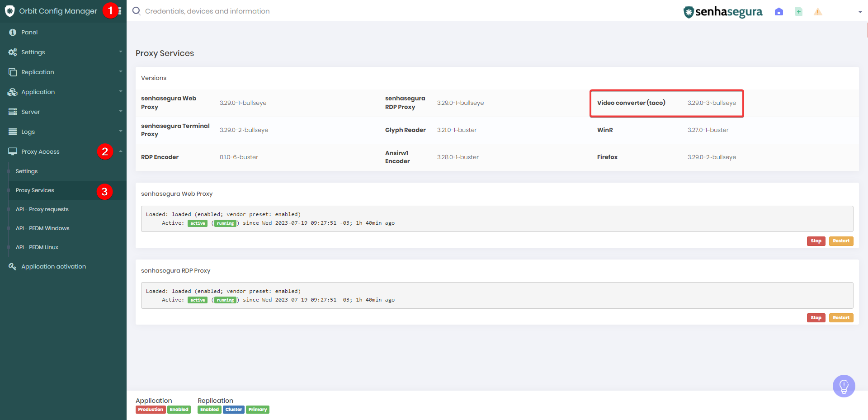
Task: Stop the senhasegura Web Proxy service
Action: point(816,241)
